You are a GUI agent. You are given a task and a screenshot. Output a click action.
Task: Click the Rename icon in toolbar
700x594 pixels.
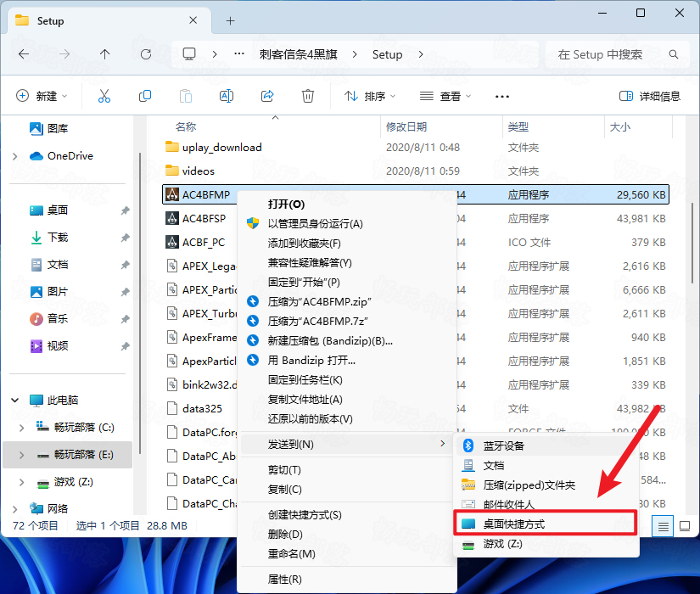click(227, 96)
